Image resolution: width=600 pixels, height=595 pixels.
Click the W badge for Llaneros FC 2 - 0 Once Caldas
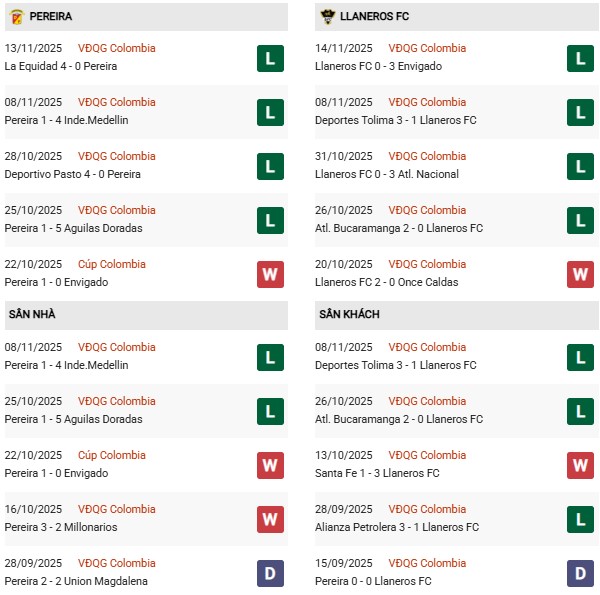580,274
